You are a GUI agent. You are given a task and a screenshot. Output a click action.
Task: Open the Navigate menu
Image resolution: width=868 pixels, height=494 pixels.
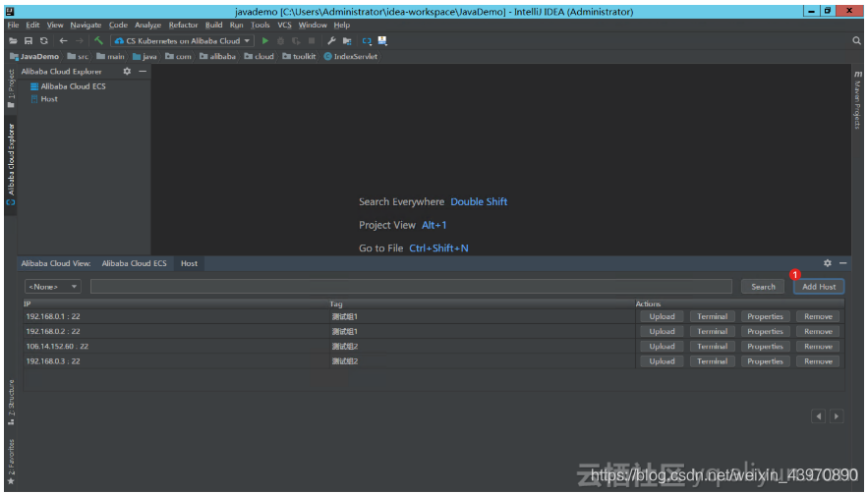click(86, 25)
